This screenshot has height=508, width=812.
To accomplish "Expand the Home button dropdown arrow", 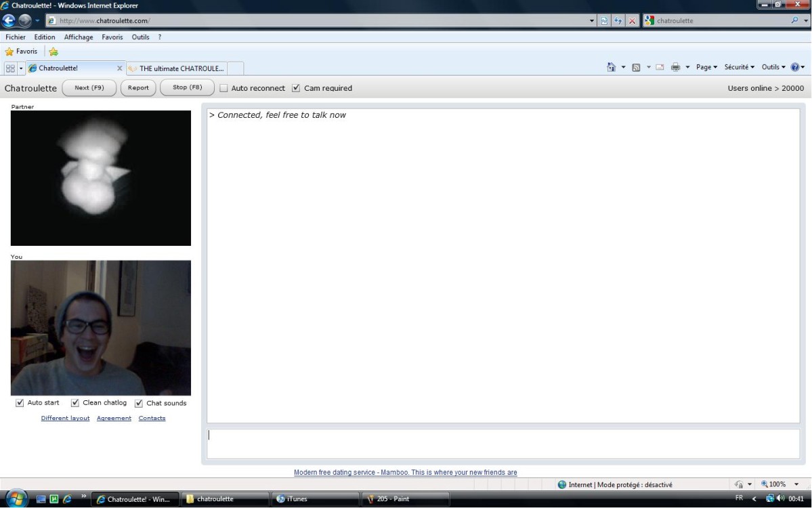I will click(x=623, y=67).
